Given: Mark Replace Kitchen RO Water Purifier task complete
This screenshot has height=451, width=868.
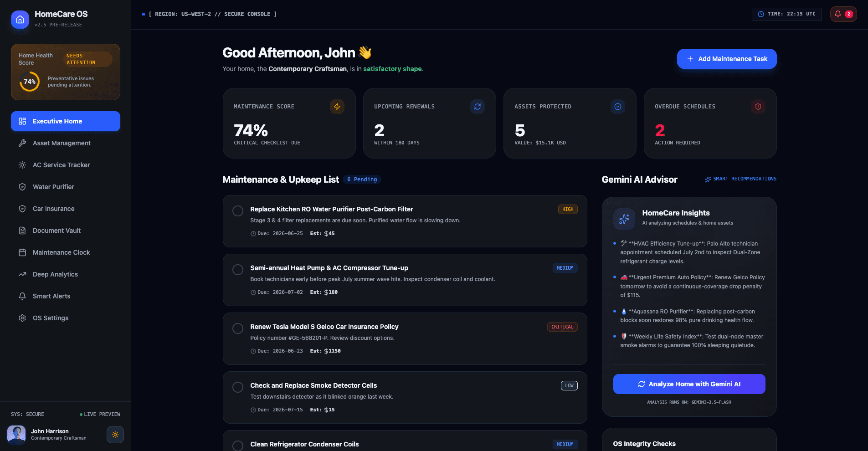Looking at the screenshot, I should [238, 211].
